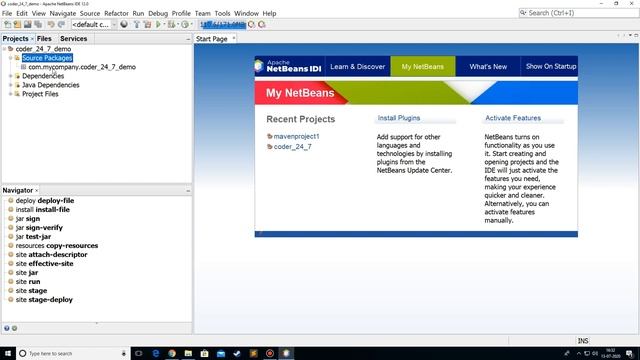Click the Undo toolbar icon
This screenshot has height=360, width=640.
tap(51, 24)
